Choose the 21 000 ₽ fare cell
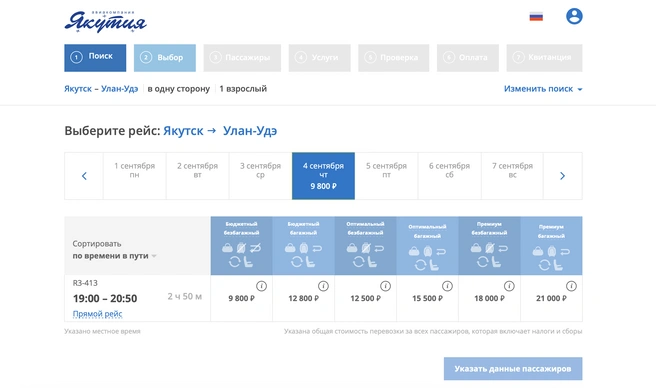Viewport: 656px width, 388px height. pos(551,298)
